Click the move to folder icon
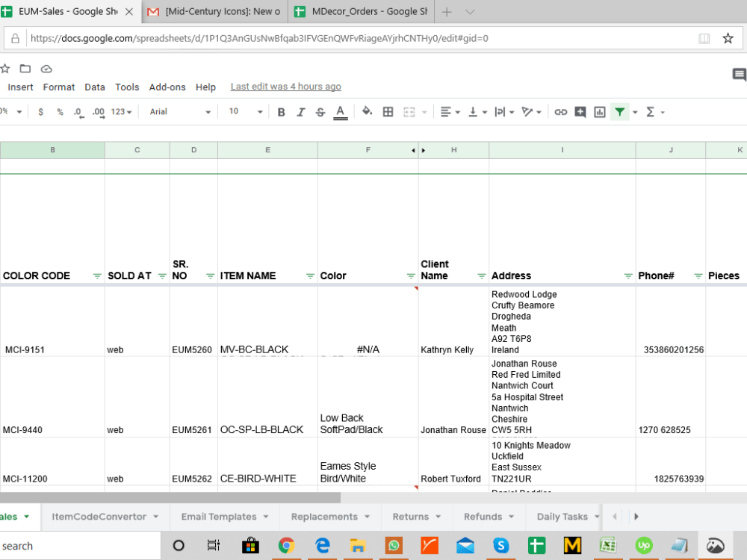This screenshot has width=747, height=560. click(x=25, y=69)
